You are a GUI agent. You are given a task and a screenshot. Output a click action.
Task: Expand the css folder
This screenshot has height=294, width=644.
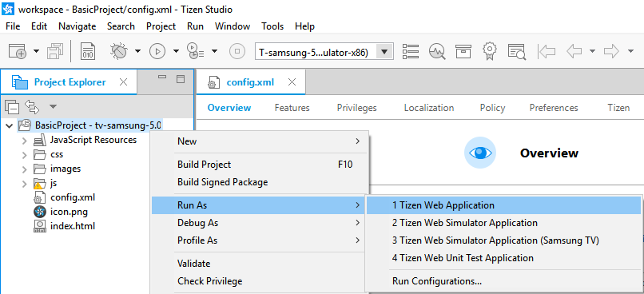click(25, 155)
